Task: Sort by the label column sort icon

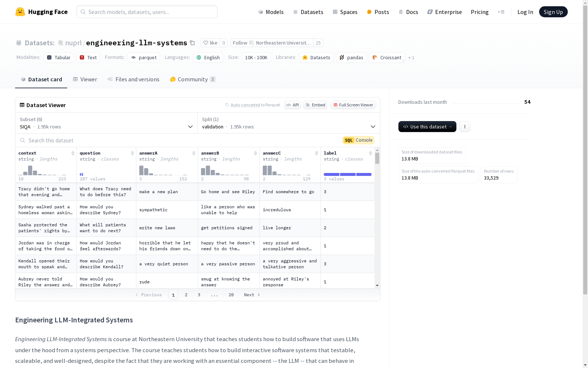Action: tap(370, 153)
